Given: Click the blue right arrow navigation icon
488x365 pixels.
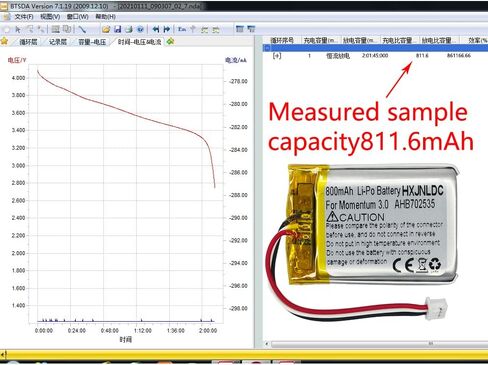Looking at the screenshot, I should point(167,29).
